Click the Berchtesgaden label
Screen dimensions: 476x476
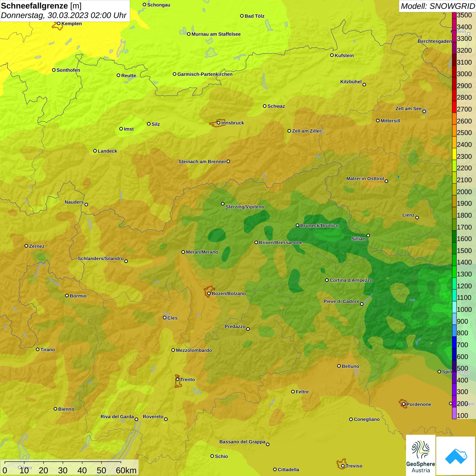pyautogui.click(x=435, y=41)
